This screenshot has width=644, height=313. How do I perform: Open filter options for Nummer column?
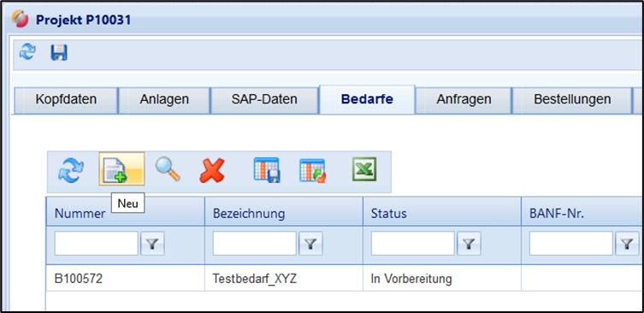pos(152,244)
